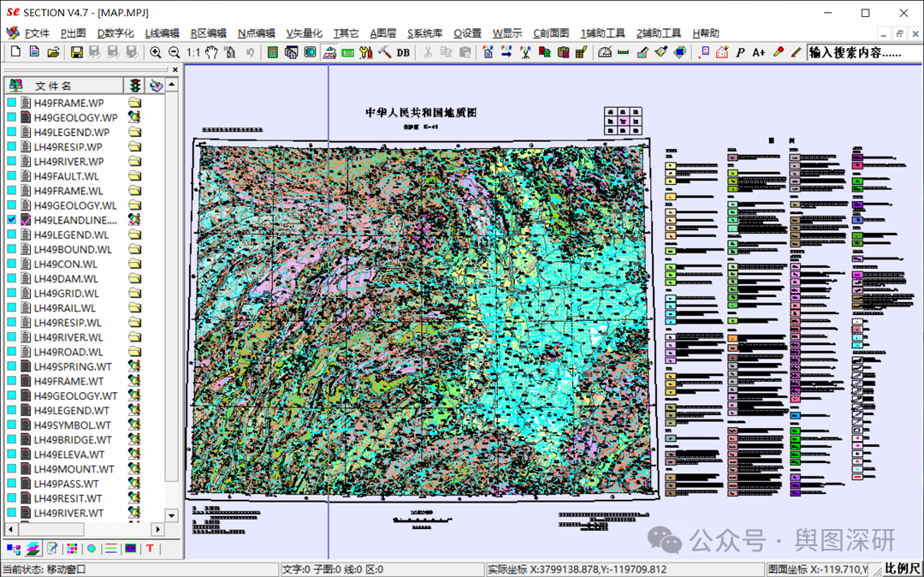Open the L线编辑 line editing menu
Viewport: 924px width, 577px height.
point(162,33)
